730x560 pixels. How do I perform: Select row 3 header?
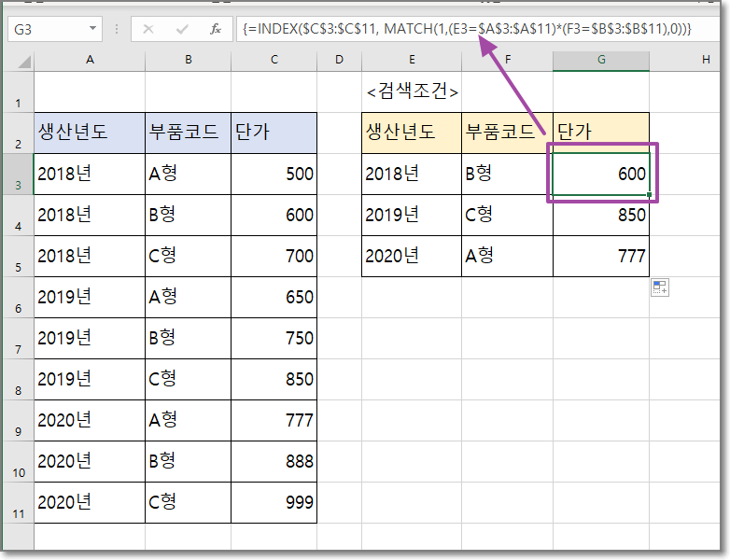pyautogui.click(x=19, y=175)
